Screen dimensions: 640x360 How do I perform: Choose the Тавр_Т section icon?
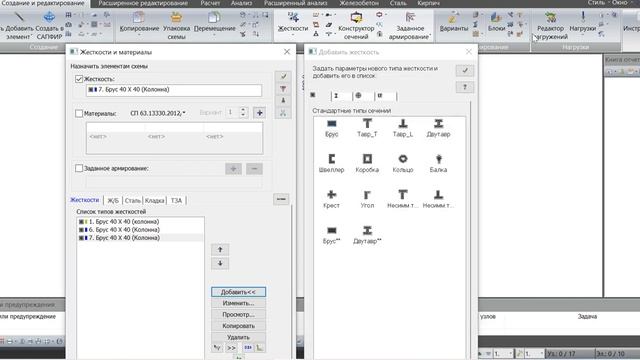click(x=367, y=128)
